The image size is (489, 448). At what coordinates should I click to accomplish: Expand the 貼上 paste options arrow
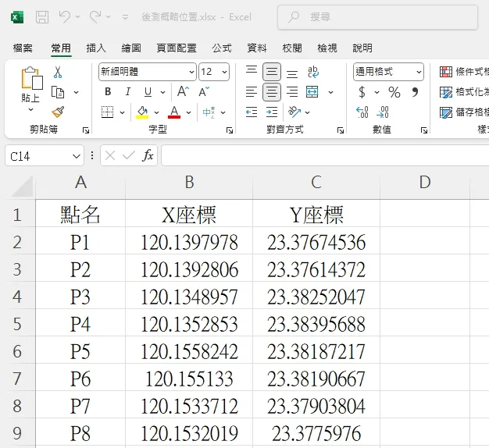pos(30,109)
